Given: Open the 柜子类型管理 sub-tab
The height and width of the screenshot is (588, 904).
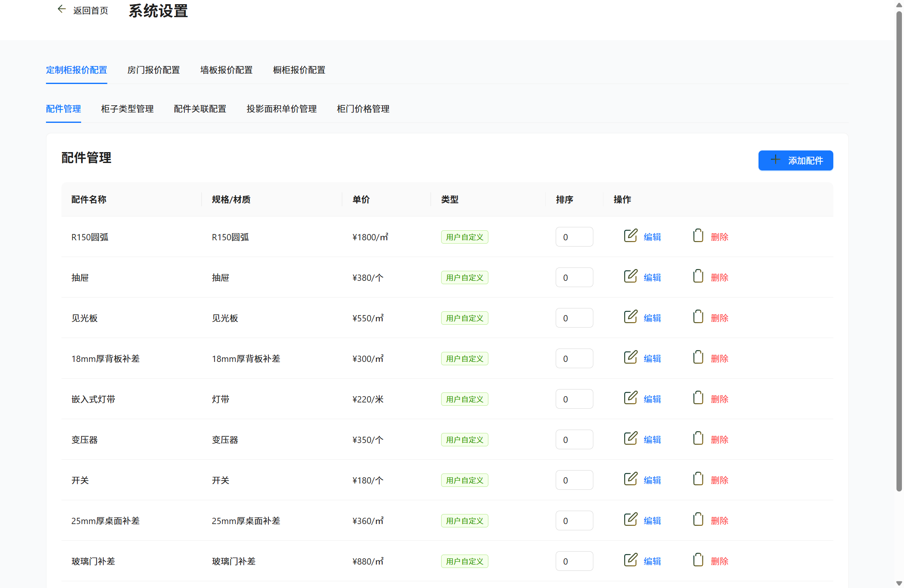Looking at the screenshot, I should point(127,109).
